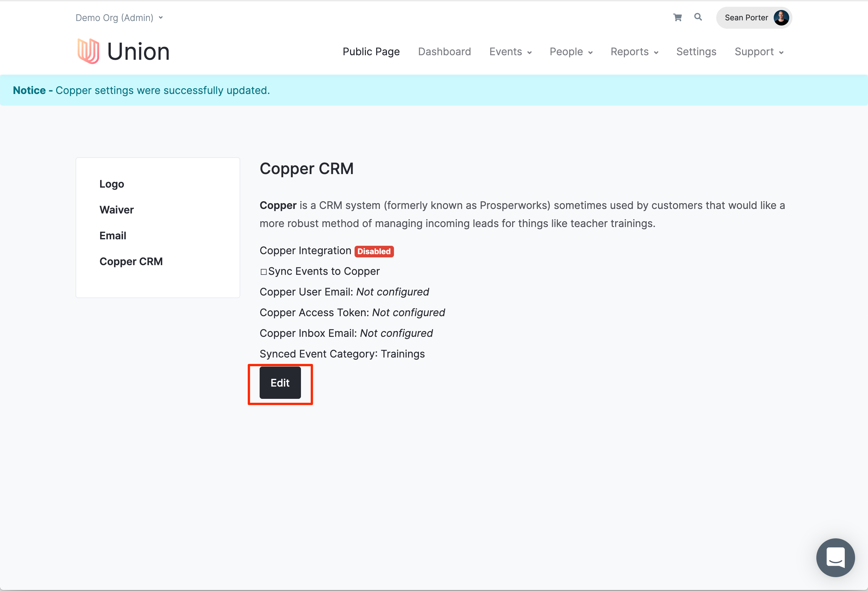The height and width of the screenshot is (591, 868).
Task: Click 'Copper Access Token: Not configured' line
Action: click(x=352, y=312)
